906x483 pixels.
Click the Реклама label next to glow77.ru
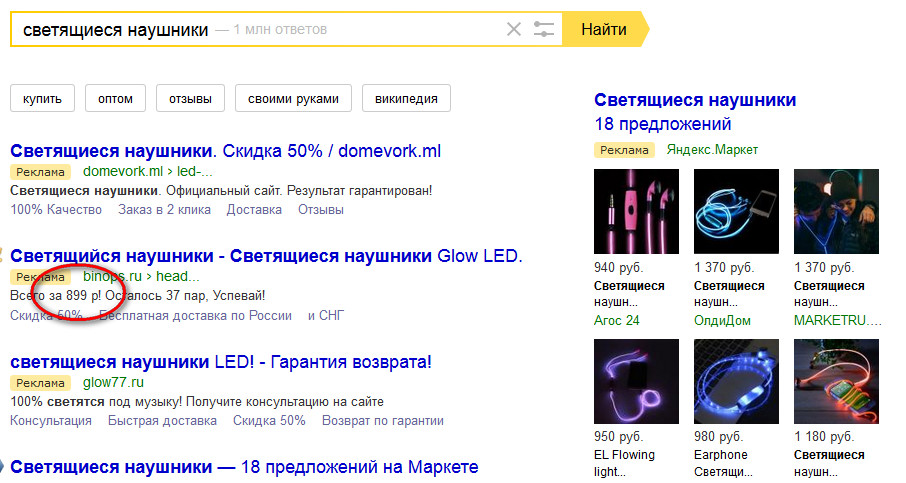click(x=40, y=383)
